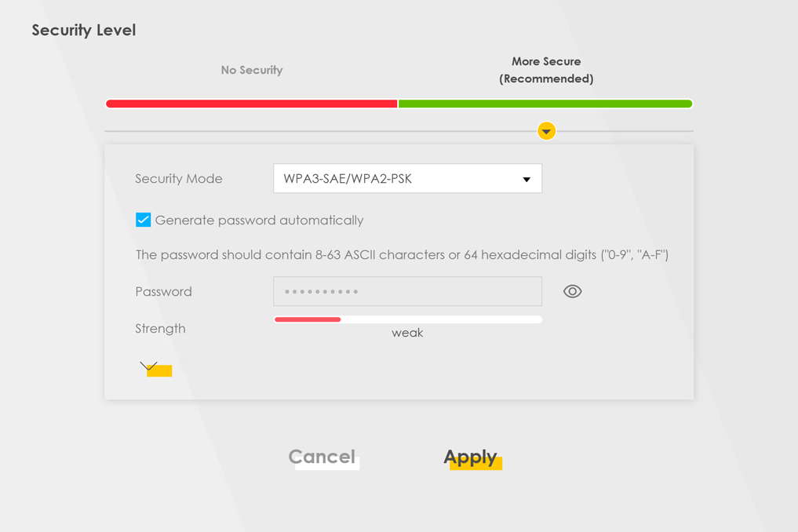Click the Security Level heading
This screenshot has width=798, height=532.
[84, 30]
